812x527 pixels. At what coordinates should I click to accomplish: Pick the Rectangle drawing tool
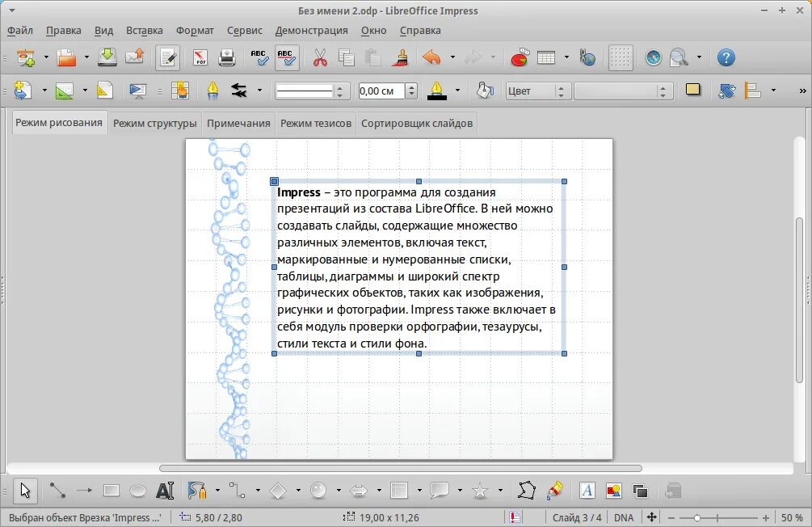(x=111, y=490)
